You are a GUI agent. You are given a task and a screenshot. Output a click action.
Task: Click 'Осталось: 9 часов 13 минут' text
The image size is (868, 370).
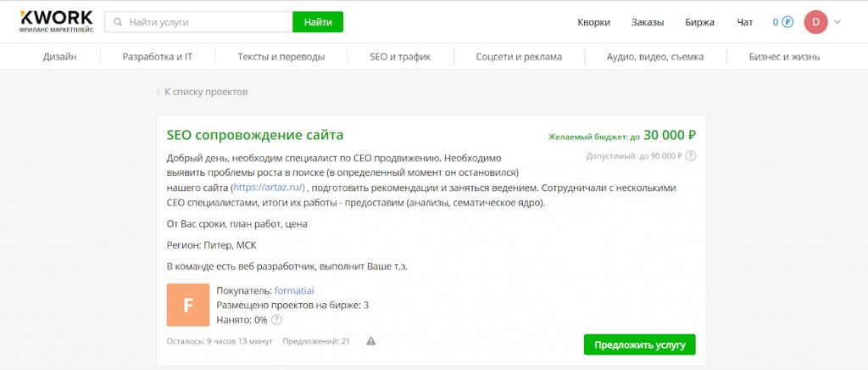(x=220, y=341)
